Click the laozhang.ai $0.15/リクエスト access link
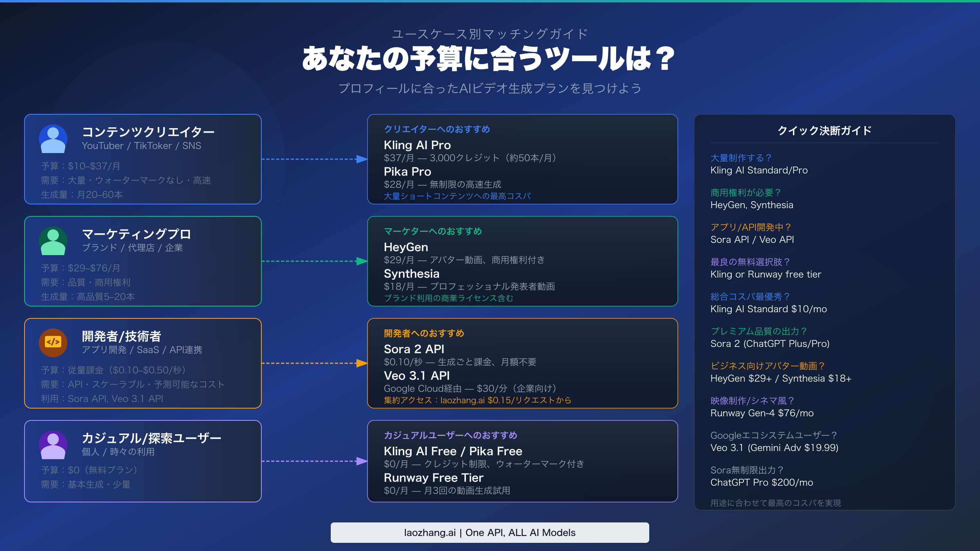The height and width of the screenshot is (551, 980). (477, 400)
